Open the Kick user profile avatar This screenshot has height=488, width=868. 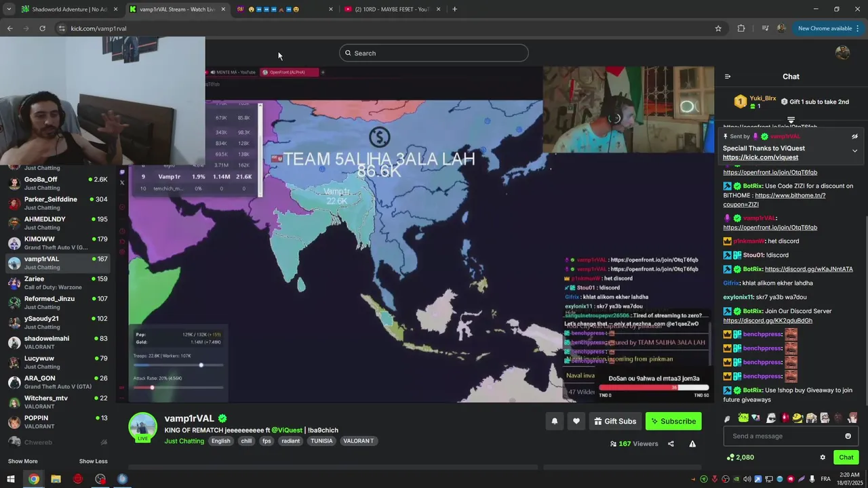tap(843, 53)
